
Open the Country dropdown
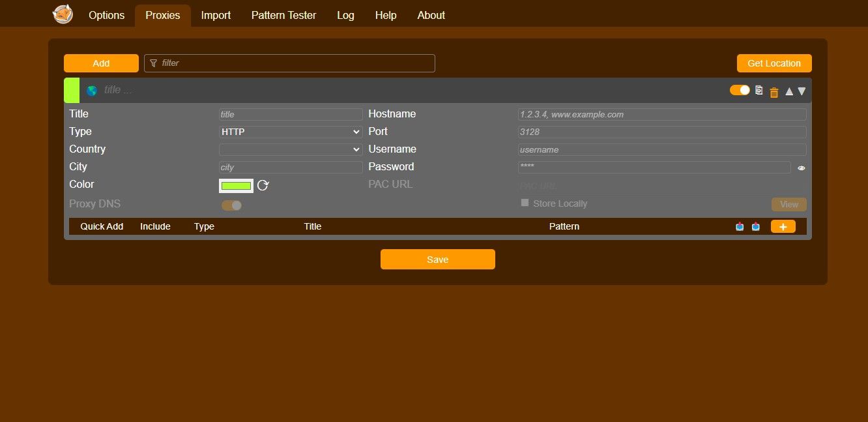point(291,149)
